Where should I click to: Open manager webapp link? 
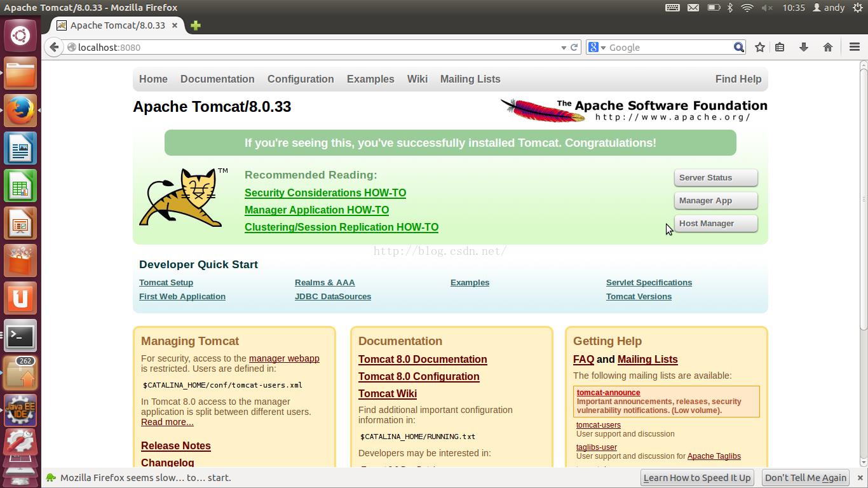[284, 358]
